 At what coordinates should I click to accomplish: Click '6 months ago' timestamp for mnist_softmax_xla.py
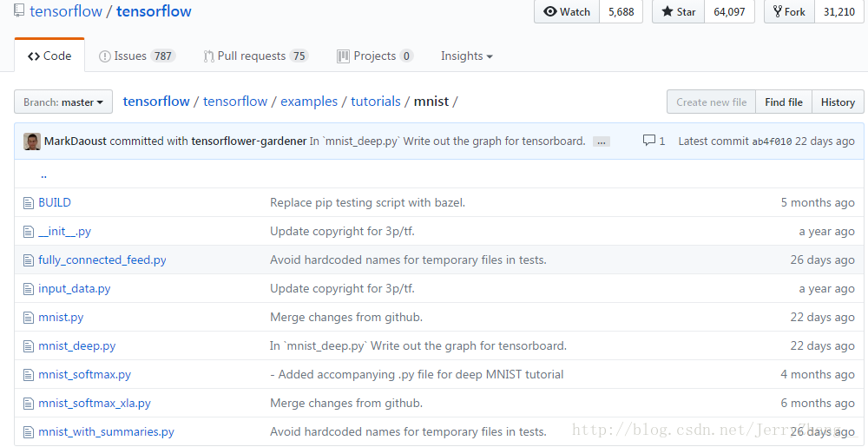point(818,404)
